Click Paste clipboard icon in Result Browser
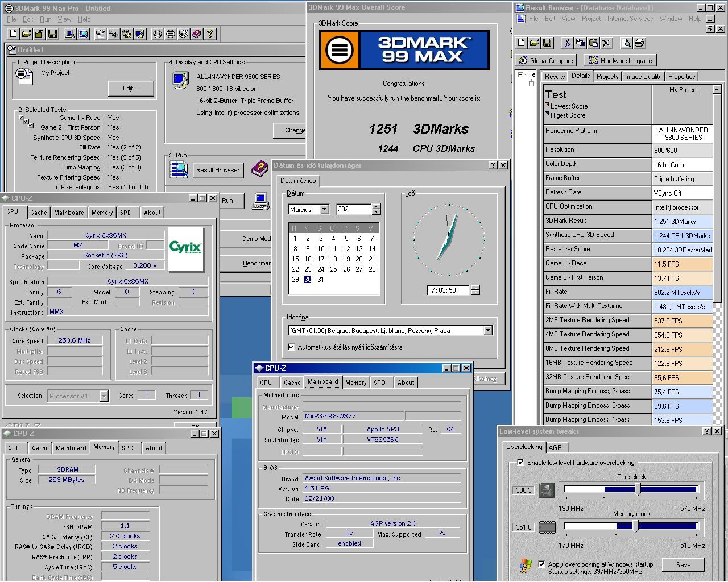Image resolution: width=728 pixels, height=582 pixels. 593,43
